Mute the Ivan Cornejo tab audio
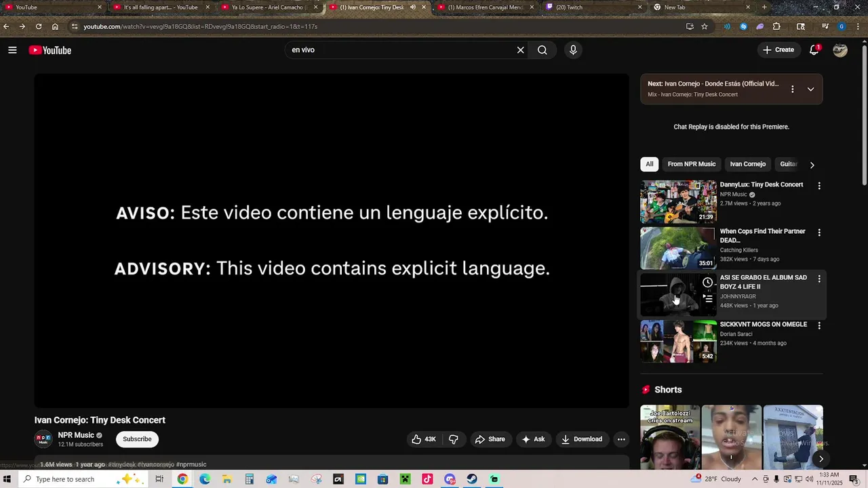 tap(413, 7)
